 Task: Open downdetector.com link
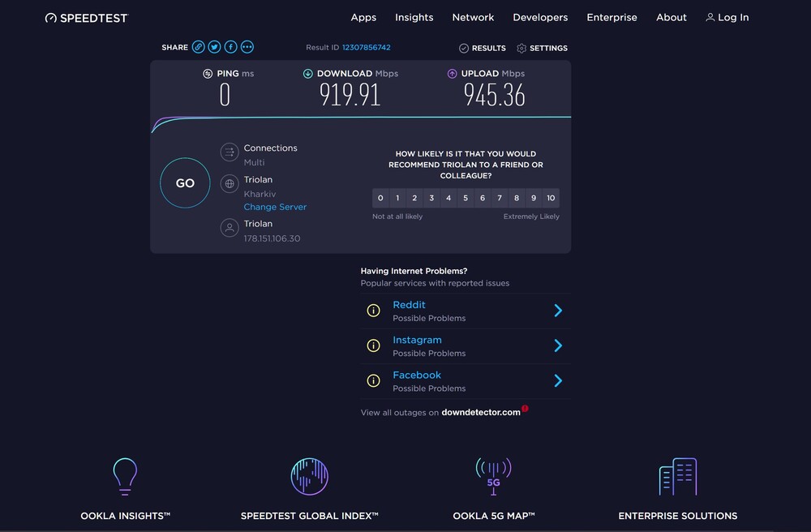(x=481, y=413)
